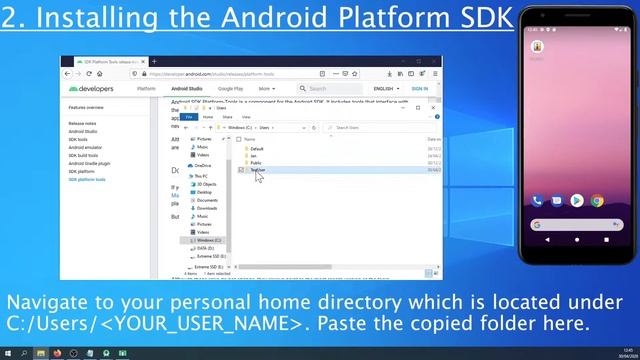This screenshot has height=360, width=640.
Task: Bookmark this page with the star icon
Action: 355,74
